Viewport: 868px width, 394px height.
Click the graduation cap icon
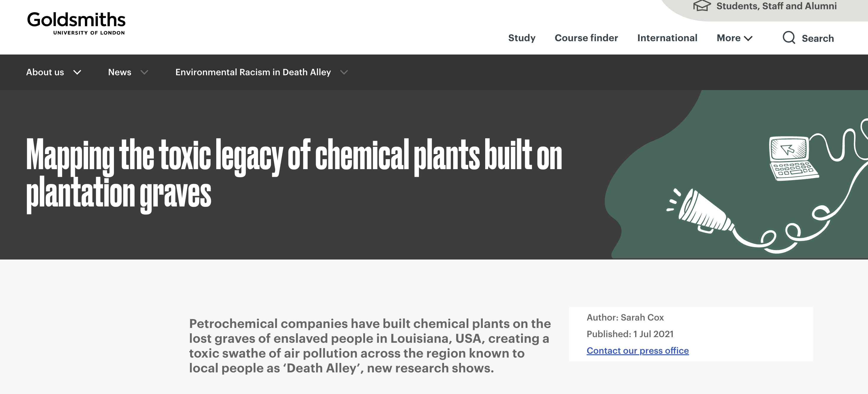(x=702, y=6)
